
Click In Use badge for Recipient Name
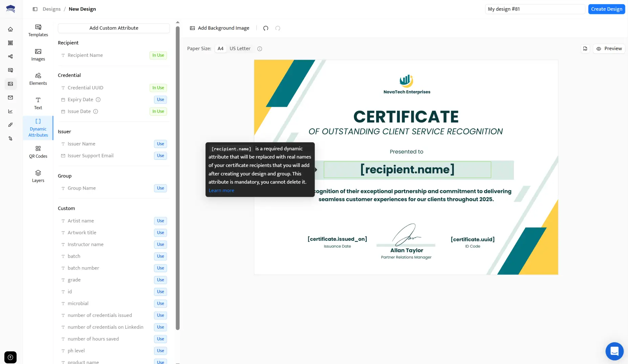pos(158,55)
